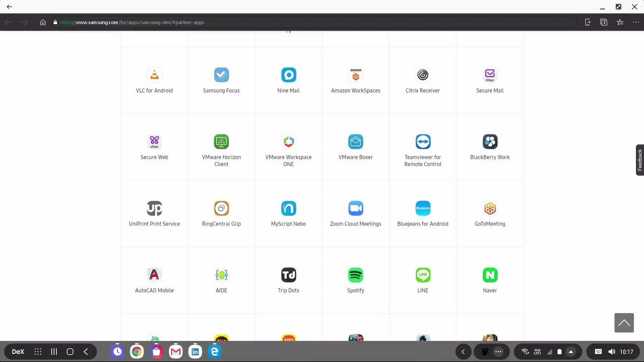
Task: Click the "VMware Boxer" label
Action: (356, 157)
